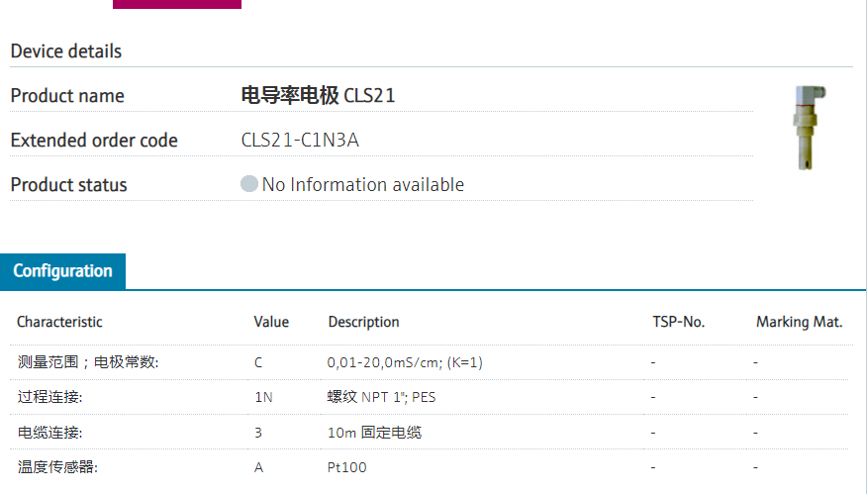Viewport: 868px width, 494px height.
Task: Select the 测量范围；电极常数 characteristic row
Action: coord(88,362)
